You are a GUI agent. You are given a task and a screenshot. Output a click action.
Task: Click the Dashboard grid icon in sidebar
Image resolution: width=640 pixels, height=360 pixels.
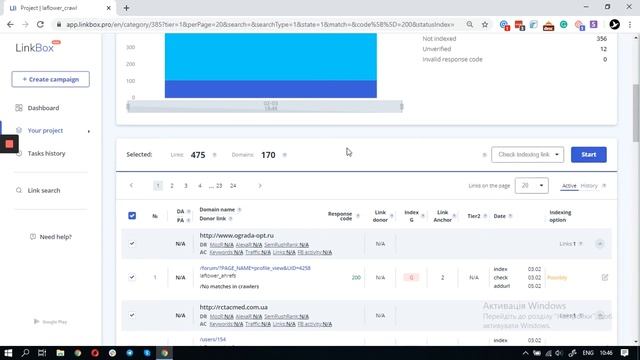pyautogui.click(x=19, y=108)
